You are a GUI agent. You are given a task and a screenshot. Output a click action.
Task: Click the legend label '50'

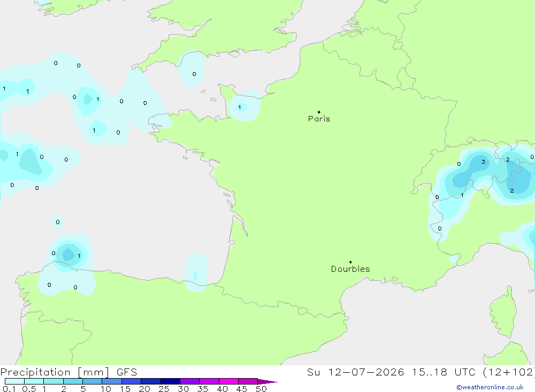click(261, 389)
